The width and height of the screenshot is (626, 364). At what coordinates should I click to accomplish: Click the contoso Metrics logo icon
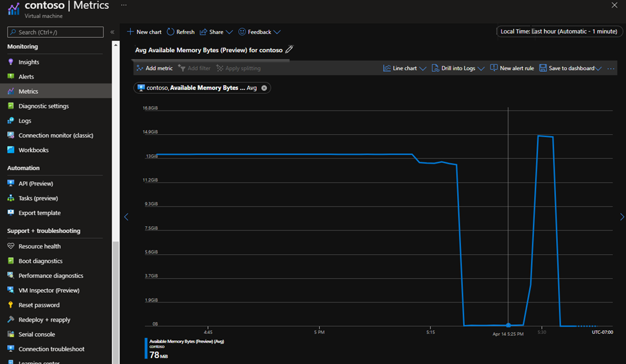pos(13,8)
